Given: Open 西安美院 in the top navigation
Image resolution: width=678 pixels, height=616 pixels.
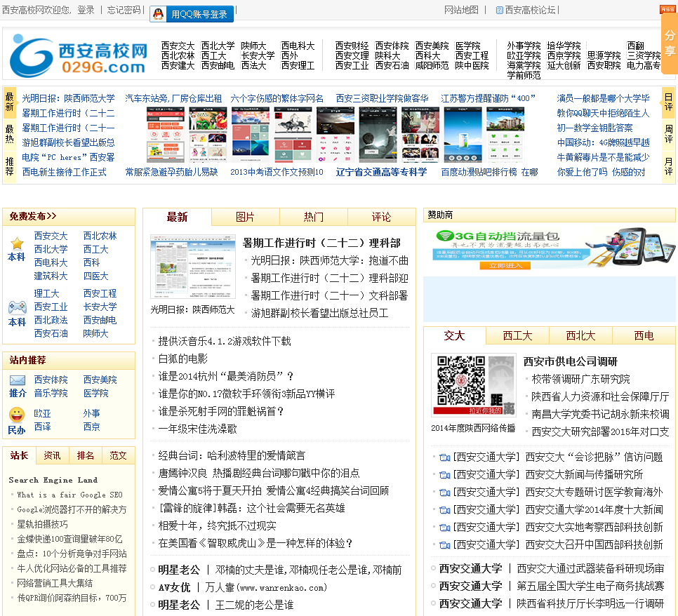Looking at the screenshot, I should point(432,46).
